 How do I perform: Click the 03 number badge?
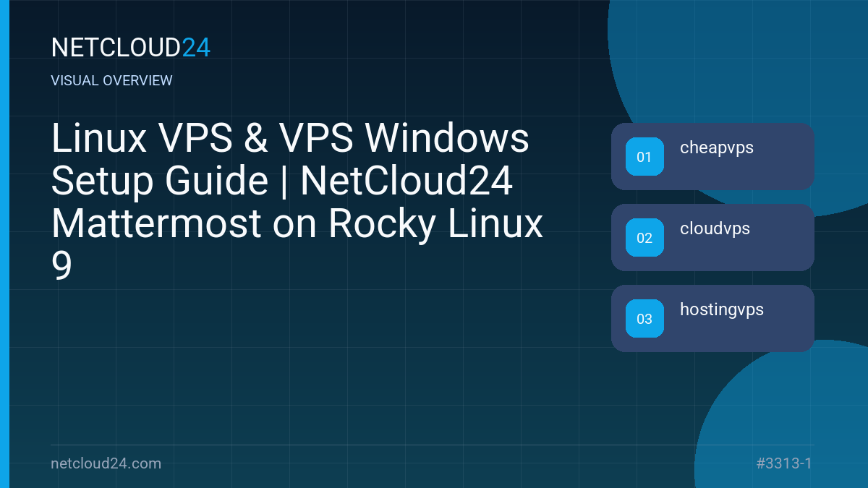[x=644, y=319]
